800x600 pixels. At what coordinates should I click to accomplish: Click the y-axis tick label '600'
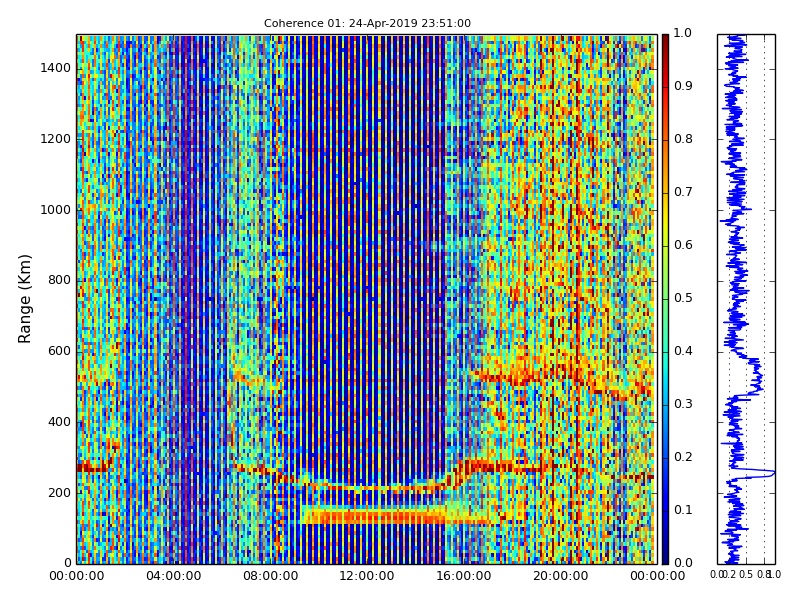point(59,351)
